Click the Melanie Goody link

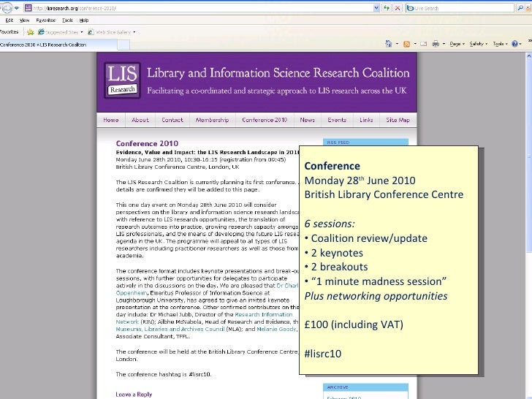[x=276, y=329]
